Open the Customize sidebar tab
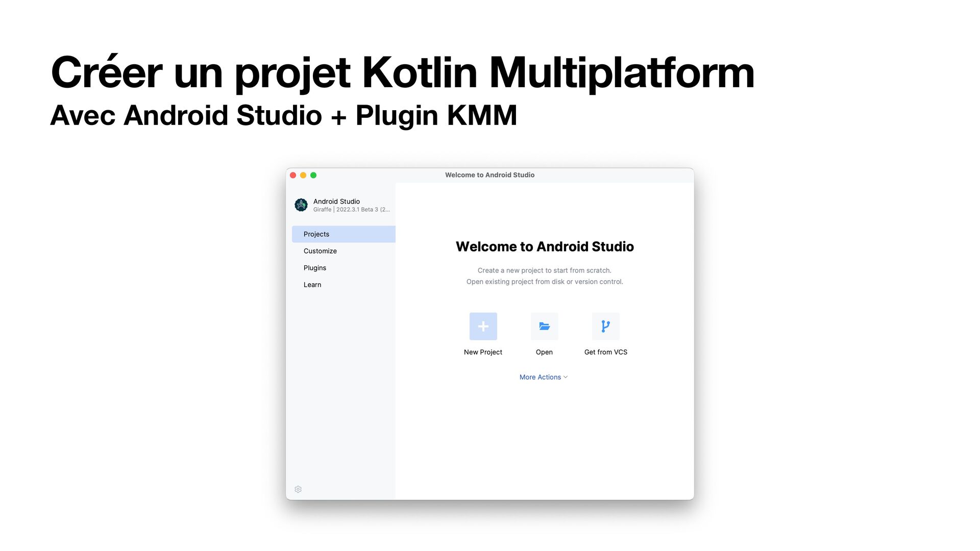 point(344,251)
